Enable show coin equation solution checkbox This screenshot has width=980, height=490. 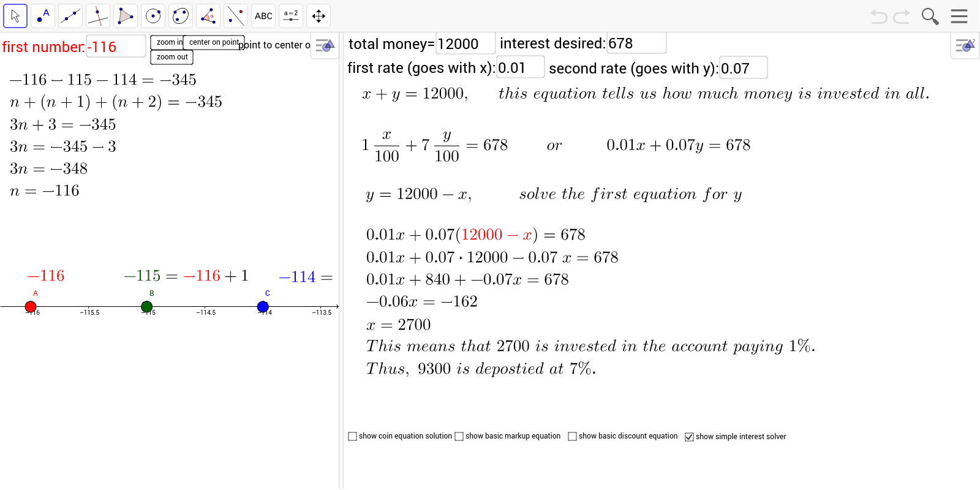[352, 436]
